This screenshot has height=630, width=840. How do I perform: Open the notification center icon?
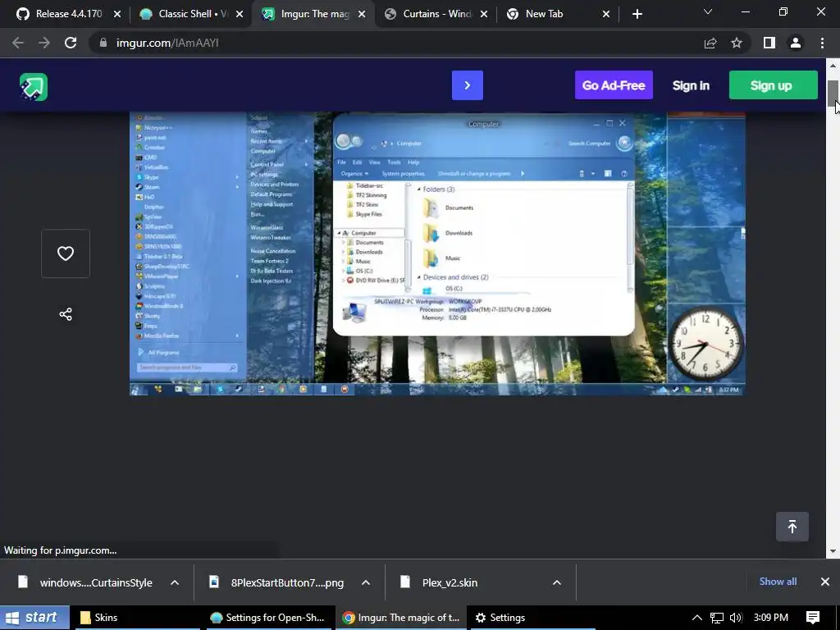tap(813, 618)
